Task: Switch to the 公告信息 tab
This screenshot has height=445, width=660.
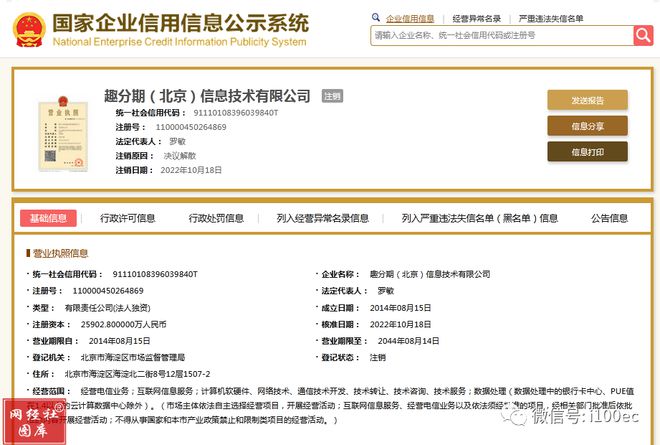Action: [x=609, y=218]
